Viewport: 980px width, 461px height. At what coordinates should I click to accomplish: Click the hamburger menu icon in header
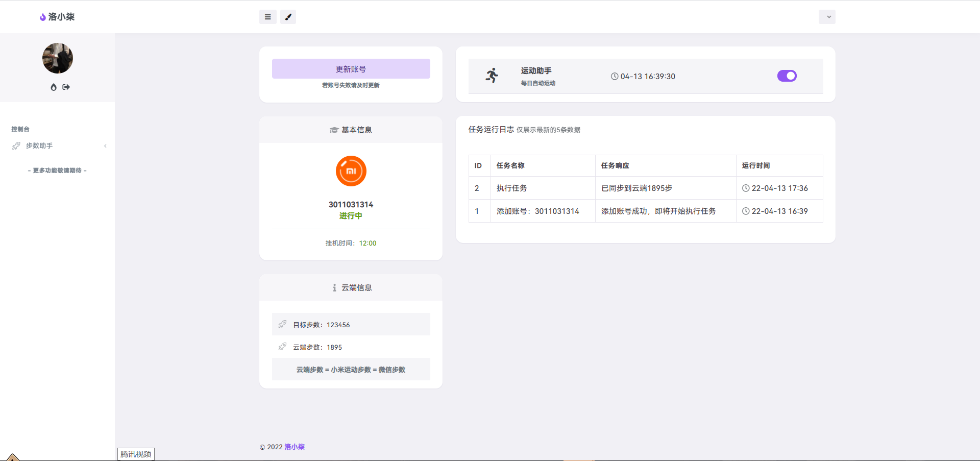[x=267, y=17]
